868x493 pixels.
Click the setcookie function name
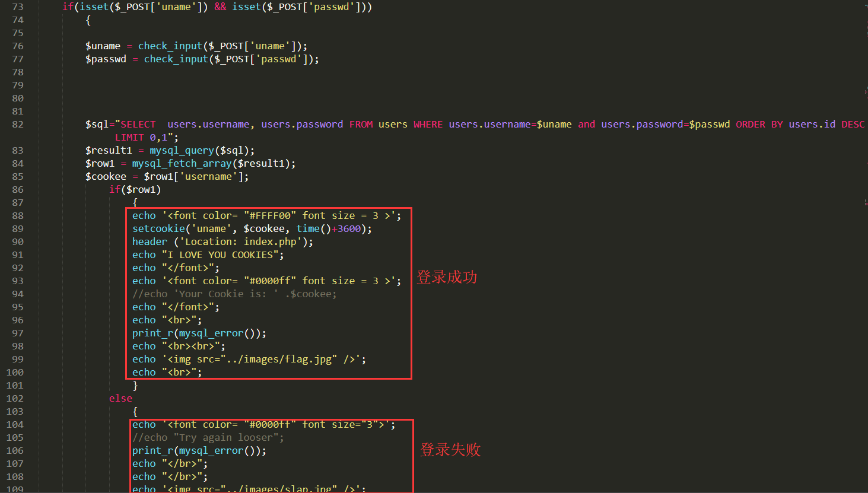[158, 229]
